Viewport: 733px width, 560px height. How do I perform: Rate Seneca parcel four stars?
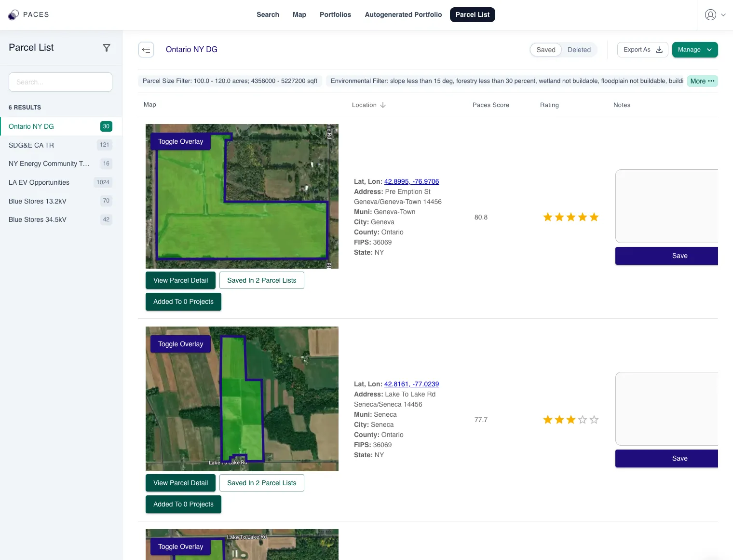[583, 420]
